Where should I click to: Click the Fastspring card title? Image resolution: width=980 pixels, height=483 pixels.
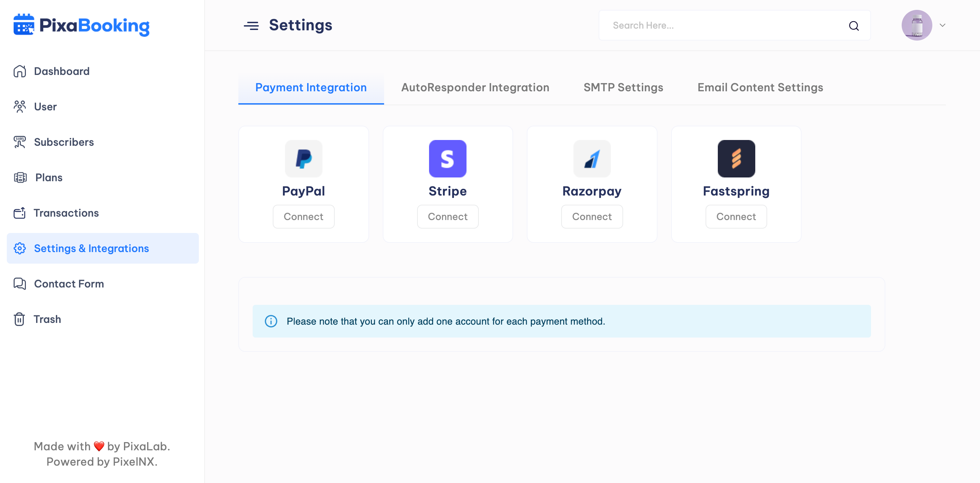[x=736, y=191]
